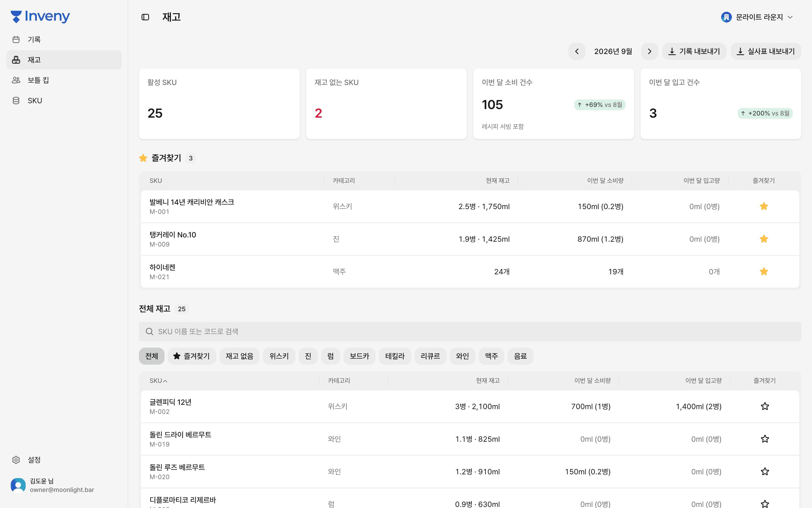Click the 2026년 9월 month label
The width and height of the screenshot is (812, 508).
tap(613, 51)
